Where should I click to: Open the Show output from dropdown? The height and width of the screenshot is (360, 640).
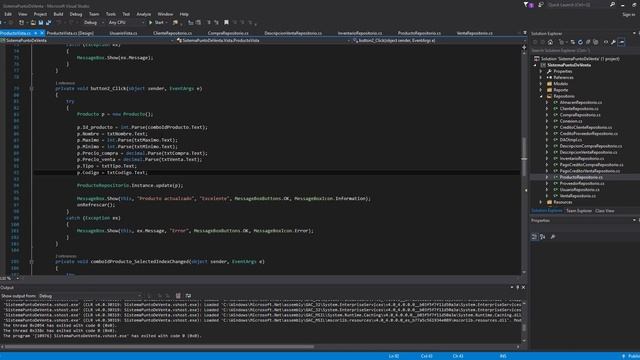pos(90,296)
